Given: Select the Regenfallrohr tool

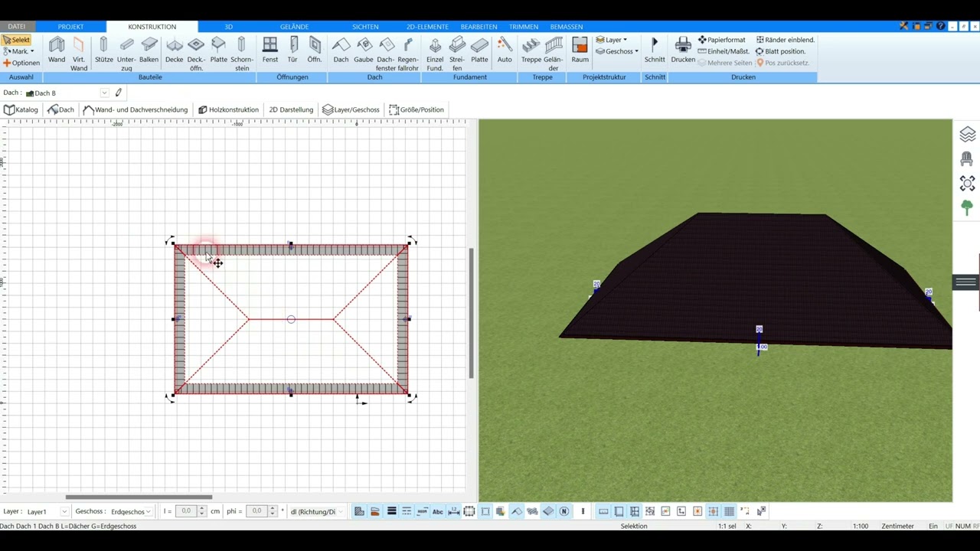Looking at the screenshot, I should (x=408, y=54).
